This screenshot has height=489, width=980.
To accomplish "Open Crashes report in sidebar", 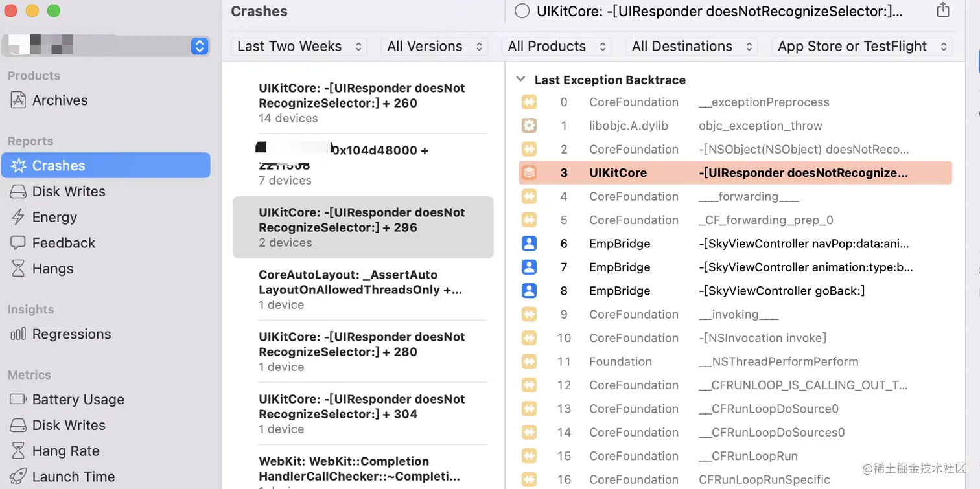I will 58,166.
